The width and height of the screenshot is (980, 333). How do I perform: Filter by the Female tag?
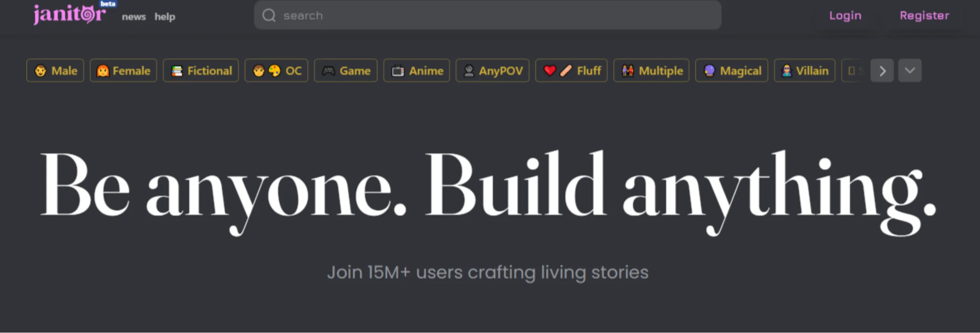[x=123, y=71]
